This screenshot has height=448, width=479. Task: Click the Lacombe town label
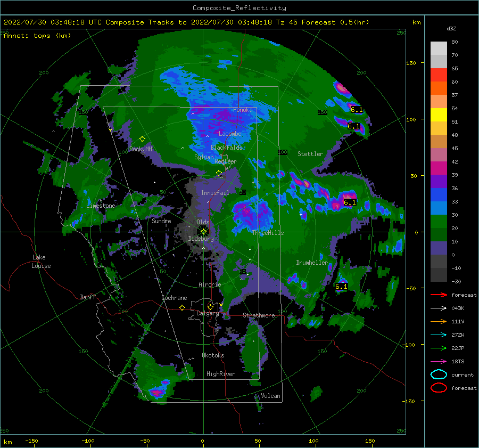(230, 134)
